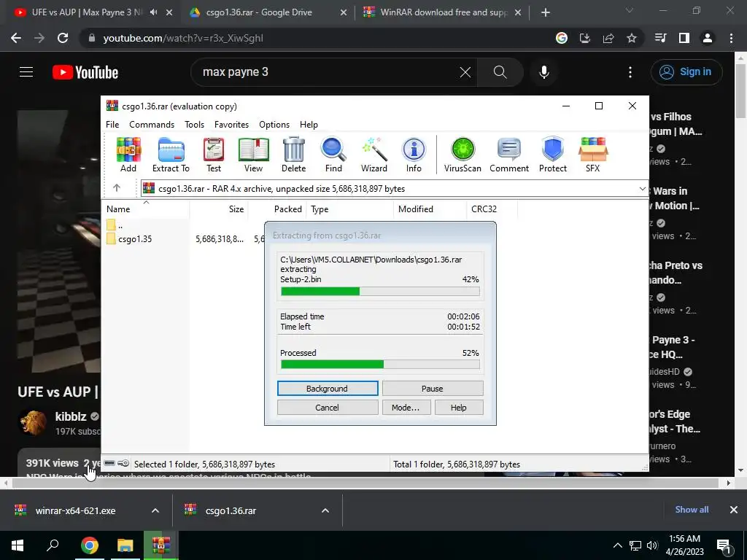Click the Mode... button
The width and height of the screenshot is (747, 560).
tap(406, 408)
